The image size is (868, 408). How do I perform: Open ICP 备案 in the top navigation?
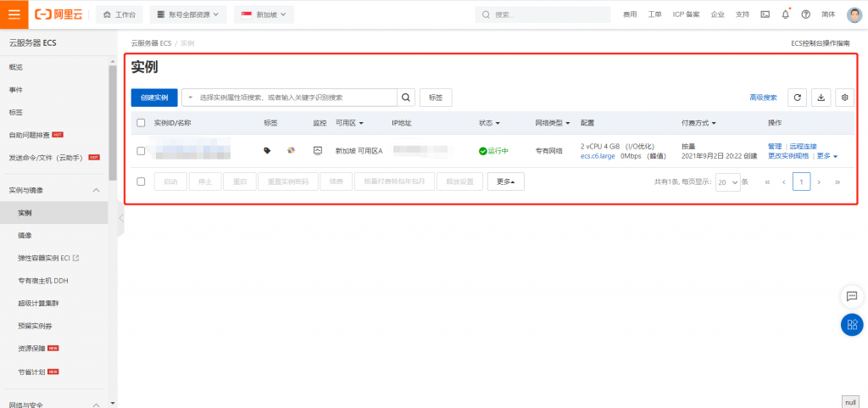tap(686, 15)
